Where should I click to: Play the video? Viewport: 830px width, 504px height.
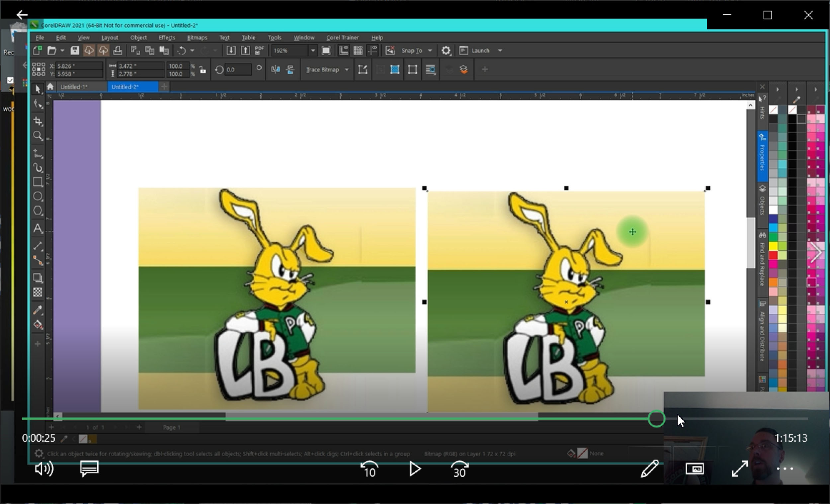415,469
